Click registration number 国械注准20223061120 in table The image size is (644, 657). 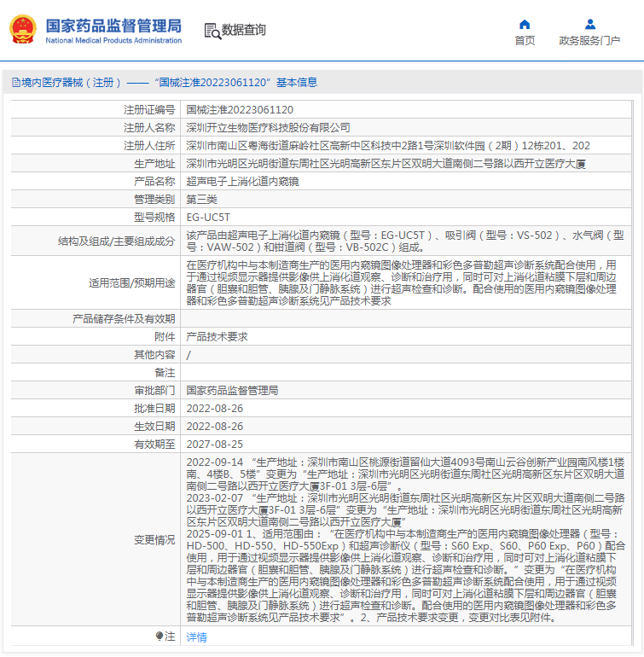pos(240,110)
